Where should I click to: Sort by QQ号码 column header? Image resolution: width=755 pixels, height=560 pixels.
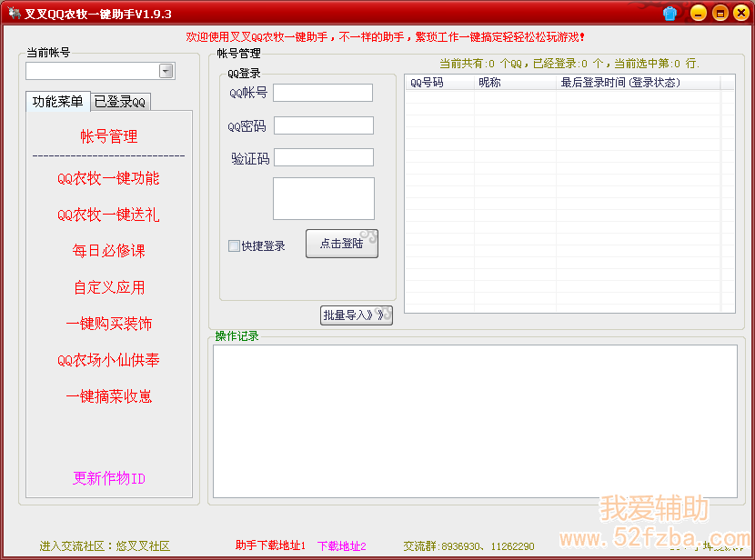click(x=439, y=83)
